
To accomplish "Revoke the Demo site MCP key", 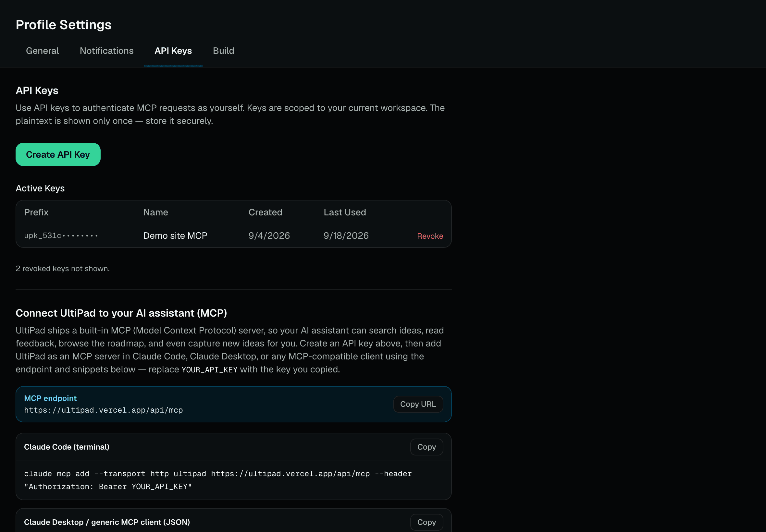I will (430, 236).
